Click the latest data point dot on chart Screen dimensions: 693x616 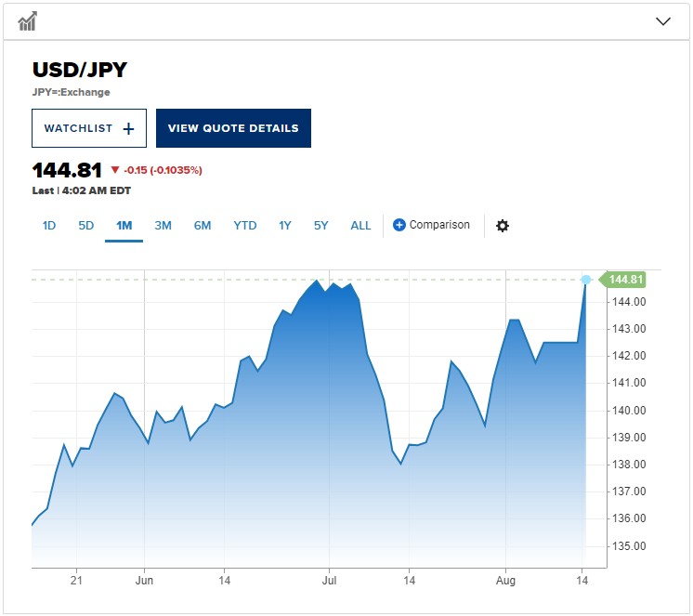pos(586,280)
